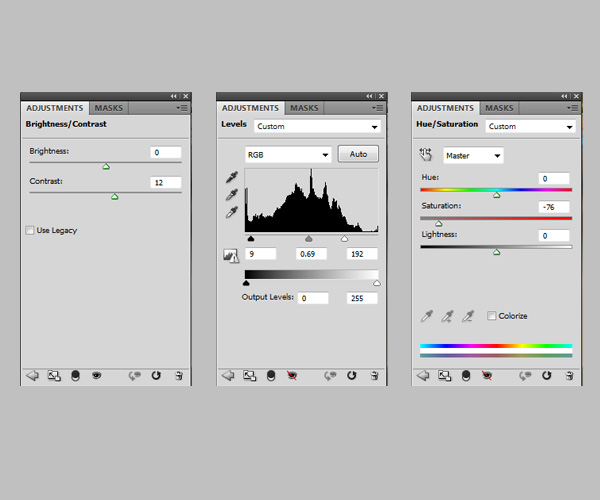Open the Master color range dropdown
The width and height of the screenshot is (600, 500).
473,156
